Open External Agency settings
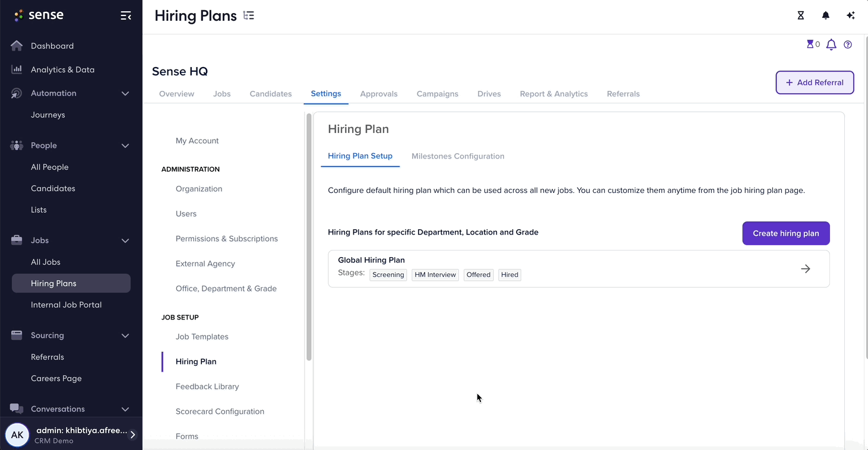Screen dimensions: 868x450 point(205,264)
